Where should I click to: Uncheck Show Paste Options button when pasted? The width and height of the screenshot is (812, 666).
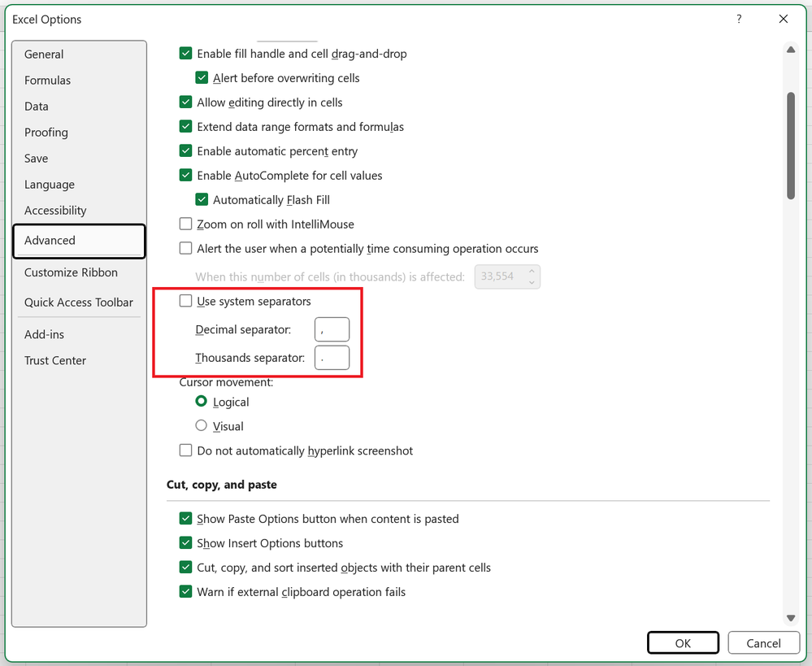pos(185,518)
